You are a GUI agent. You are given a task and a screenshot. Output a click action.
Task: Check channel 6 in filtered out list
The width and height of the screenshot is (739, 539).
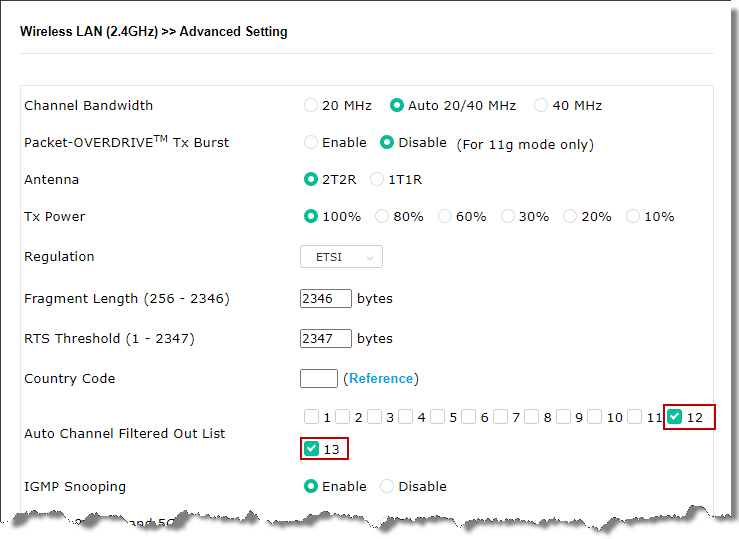(x=468, y=416)
